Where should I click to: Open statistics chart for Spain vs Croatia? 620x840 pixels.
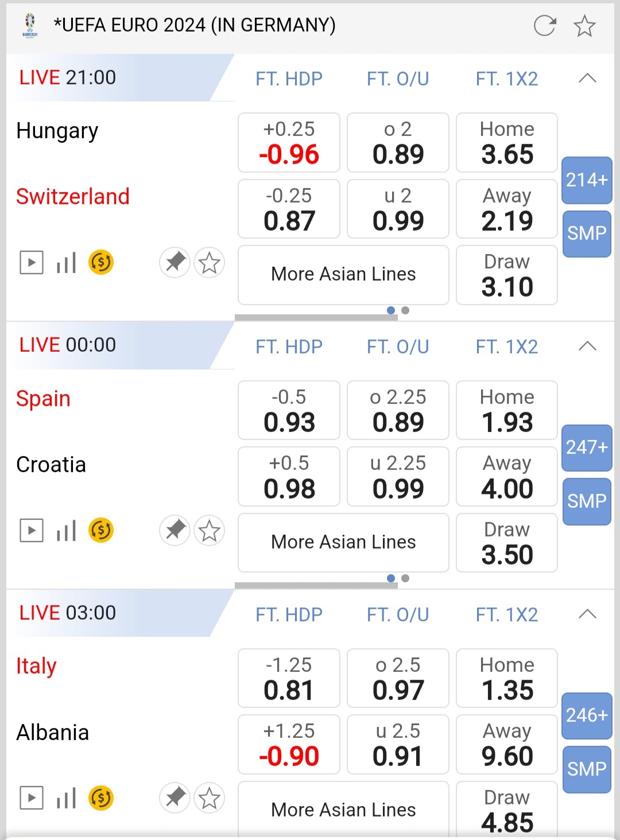(x=66, y=531)
